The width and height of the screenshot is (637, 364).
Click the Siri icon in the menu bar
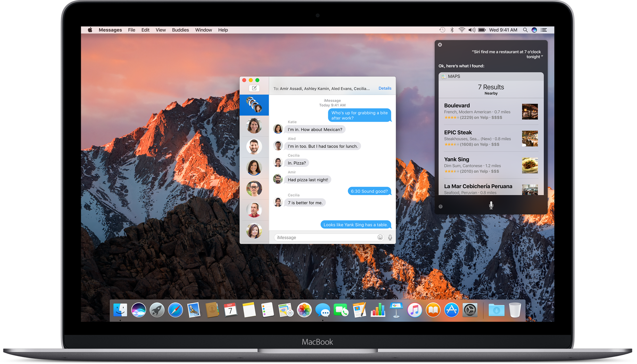535,30
